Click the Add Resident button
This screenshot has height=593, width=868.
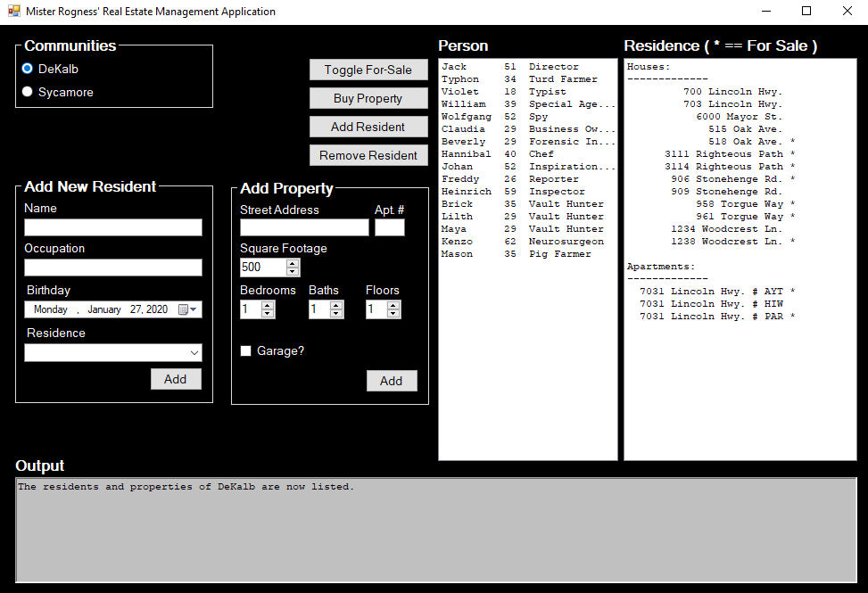pyautogui.click(x=368, y=127)
